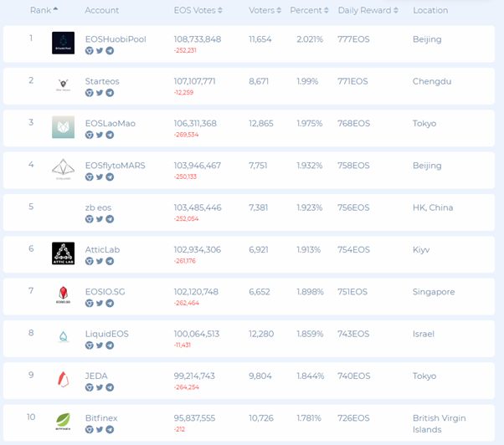
Task: Open EOSflytoMARS Twitter icon
Action: [100, 176]
